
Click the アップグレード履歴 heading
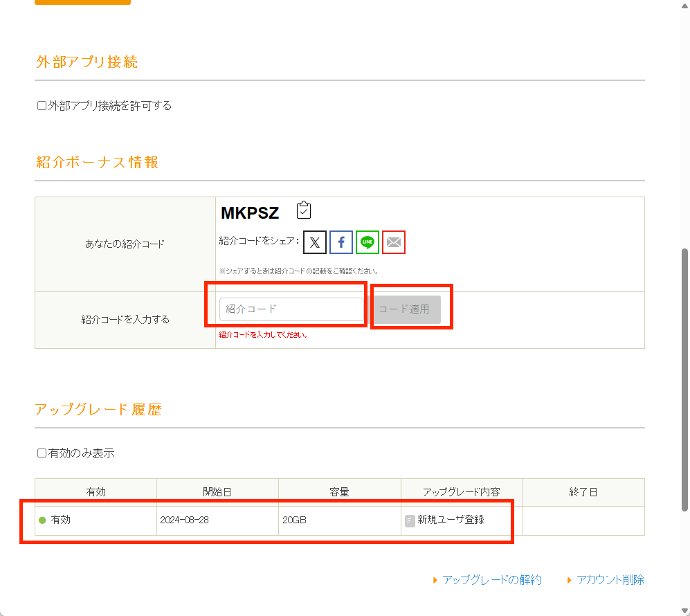[x=98, y=410]
